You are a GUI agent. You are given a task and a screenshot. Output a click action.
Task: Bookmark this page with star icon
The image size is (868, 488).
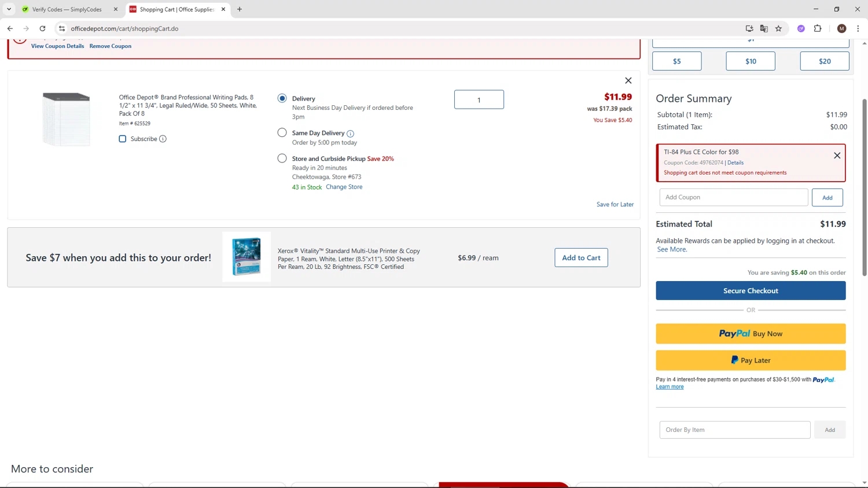point(778,28)
